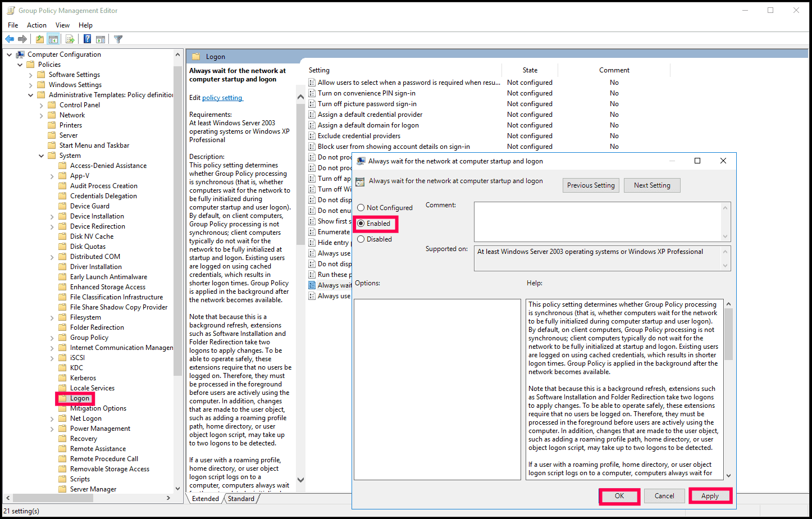Click the Back arrow toolbar icon

(10, 39)
